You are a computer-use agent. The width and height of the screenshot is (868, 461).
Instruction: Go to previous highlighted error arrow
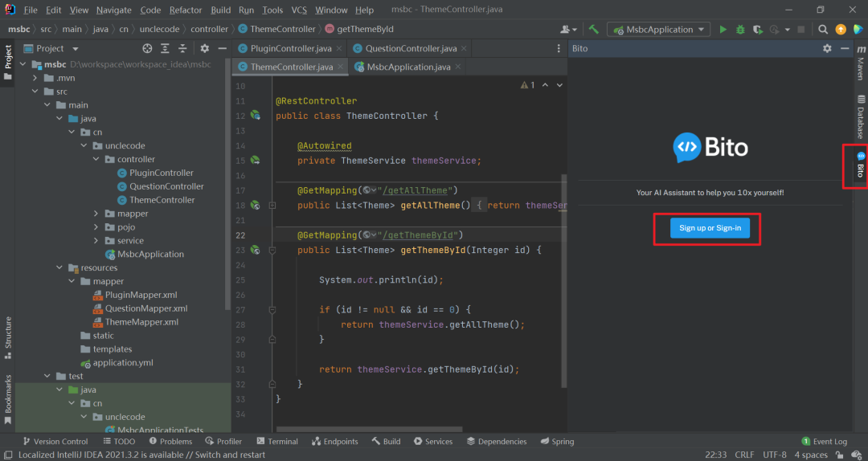coord(545,85)
